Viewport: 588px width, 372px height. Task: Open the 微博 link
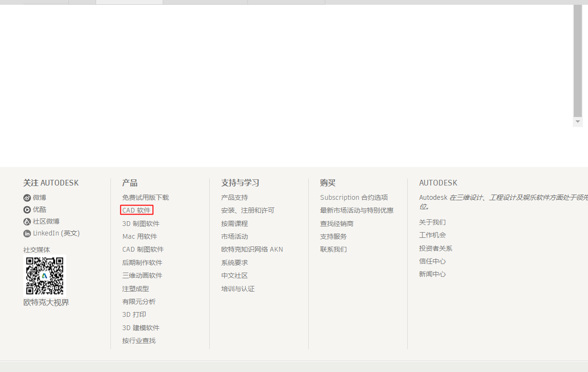coord(39,197)
